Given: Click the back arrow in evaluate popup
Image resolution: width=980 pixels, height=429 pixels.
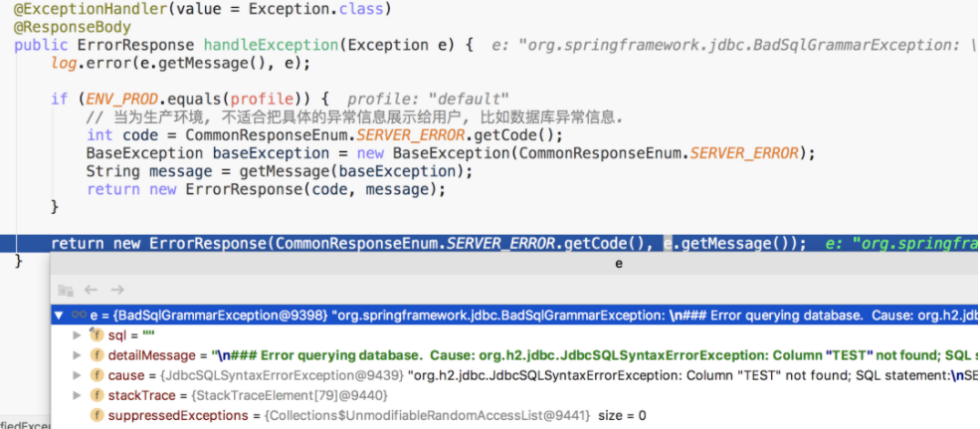Looking at the screenshot, I should point(92,290).
